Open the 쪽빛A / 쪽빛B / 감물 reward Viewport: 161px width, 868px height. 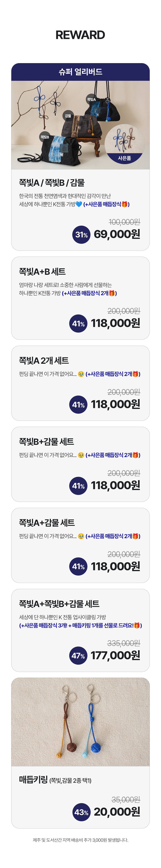(x=52, y=183)
